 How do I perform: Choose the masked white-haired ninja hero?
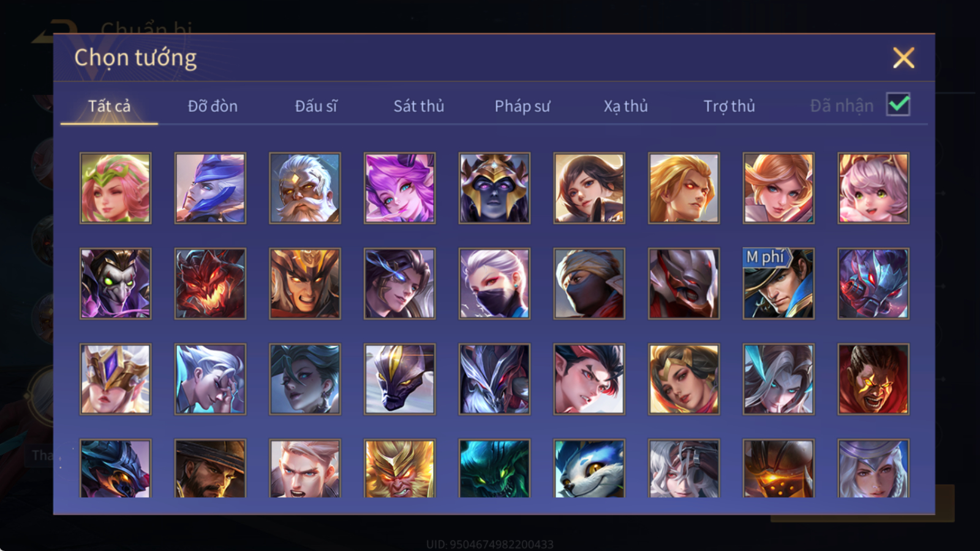point(494,283)
